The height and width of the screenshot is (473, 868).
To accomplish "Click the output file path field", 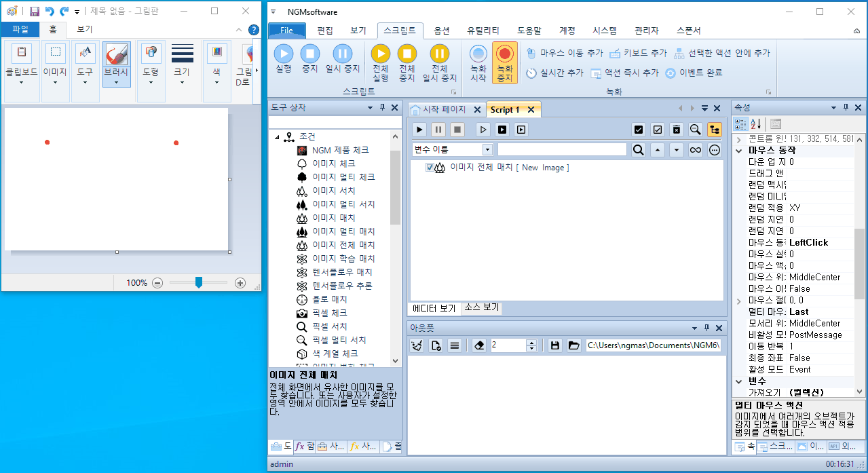I will (x=653, y=345).
